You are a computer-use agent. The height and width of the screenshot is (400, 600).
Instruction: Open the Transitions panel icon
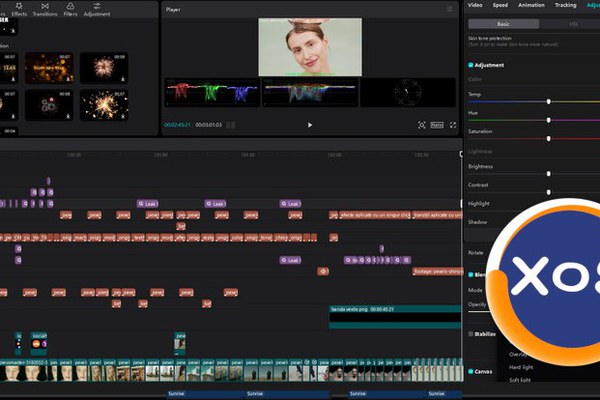tap(45, 9)
